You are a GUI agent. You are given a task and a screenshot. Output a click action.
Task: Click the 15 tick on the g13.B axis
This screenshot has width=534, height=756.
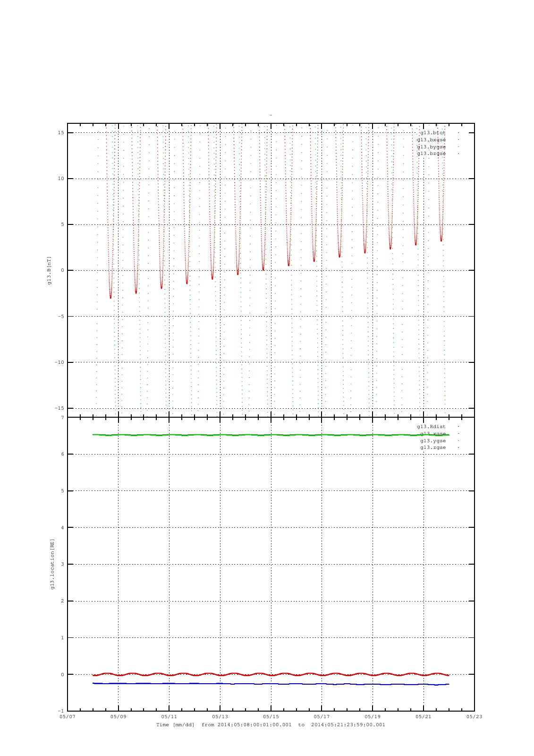[x=61, y=133]
